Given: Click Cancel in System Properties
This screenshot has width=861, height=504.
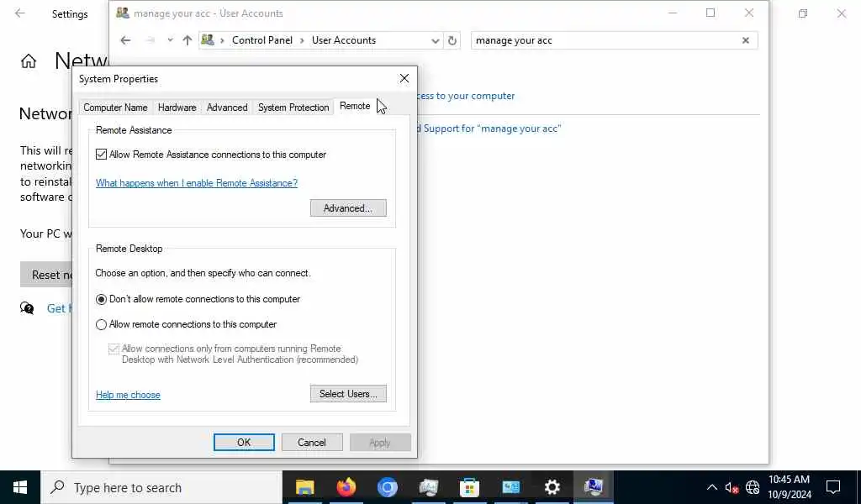Looking at the screenshot, I should [312, 443].
